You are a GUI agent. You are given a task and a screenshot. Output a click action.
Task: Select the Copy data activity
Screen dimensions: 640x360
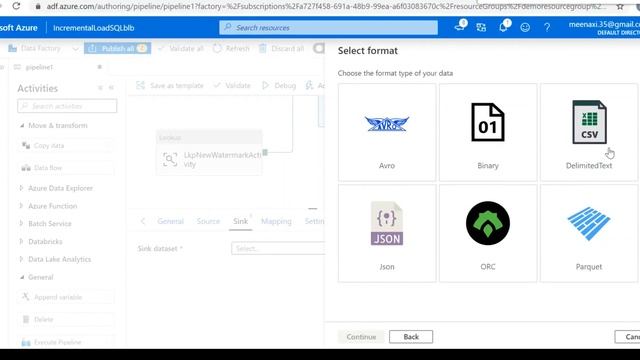(x=65, y=146)
